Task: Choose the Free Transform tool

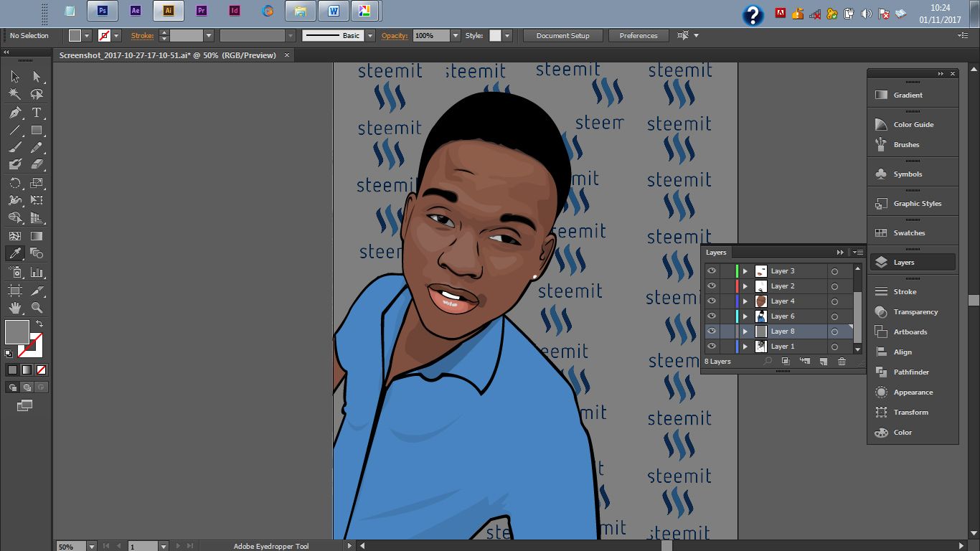Action: [x=37, y=200]
